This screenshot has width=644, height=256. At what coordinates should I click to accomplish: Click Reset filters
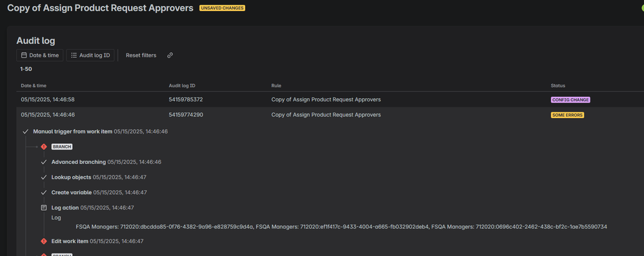141,55
